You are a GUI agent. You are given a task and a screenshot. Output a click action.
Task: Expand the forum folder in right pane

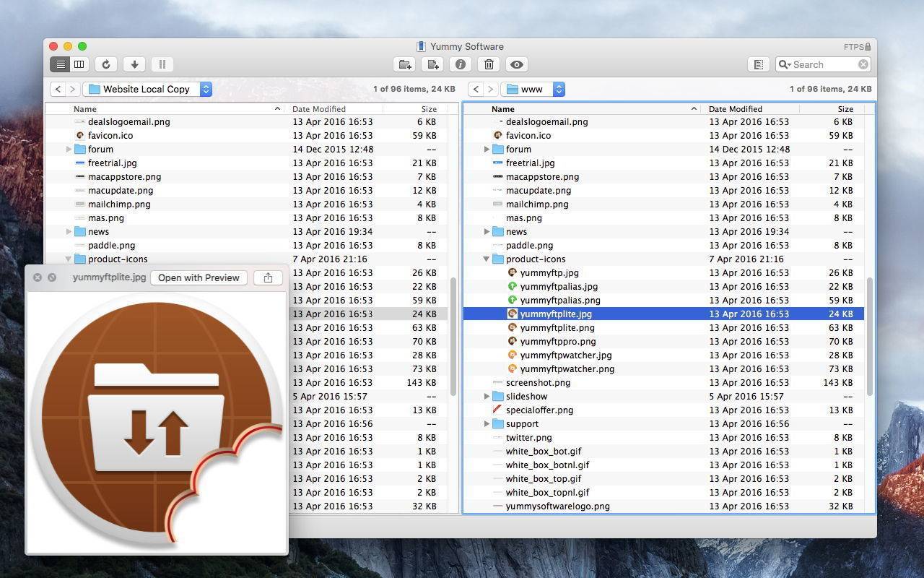click(x=487, y=150)
